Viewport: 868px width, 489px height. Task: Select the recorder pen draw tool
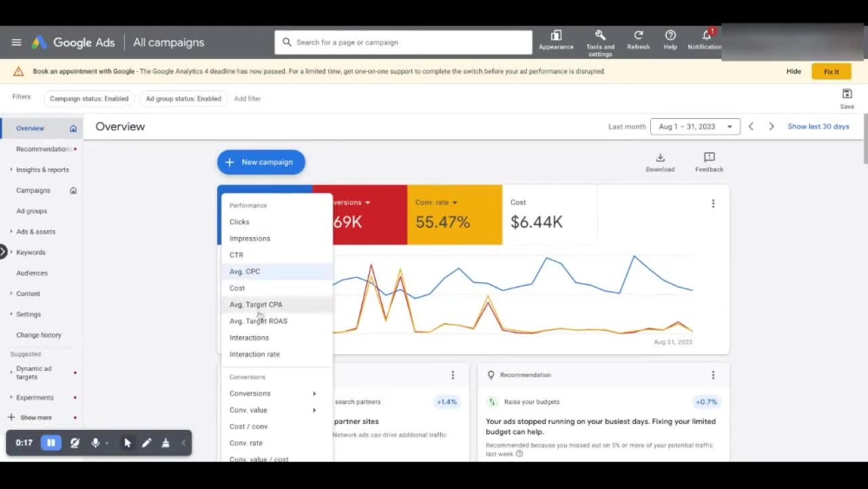(146, 442)
